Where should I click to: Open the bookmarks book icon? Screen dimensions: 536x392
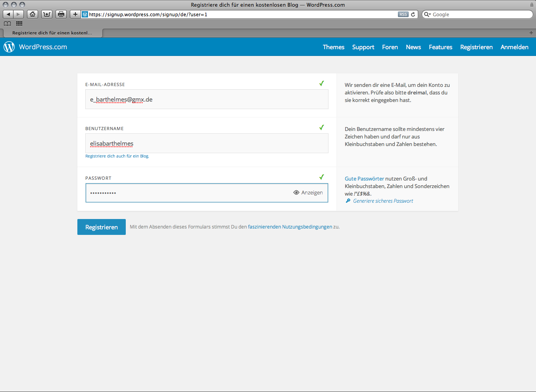coord(8,23)
